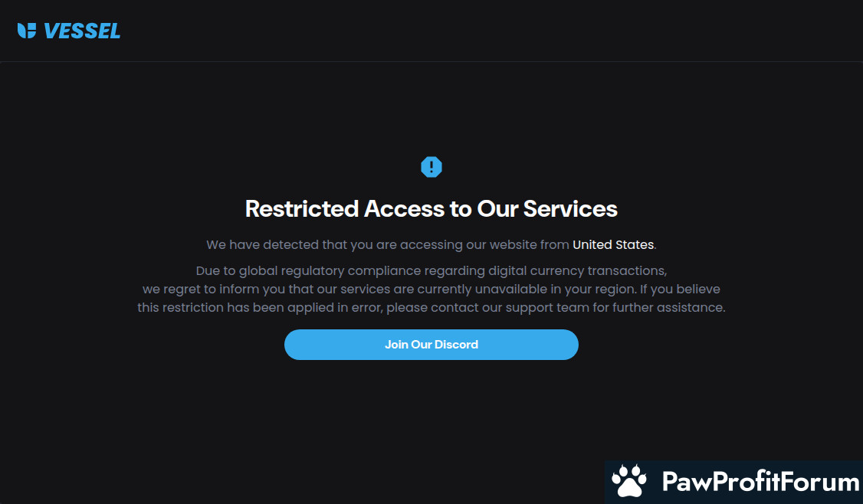The height and width of the screenshot is (504, 863).
Task: Click the Join Our Discord button
Action: click(431, 345)
